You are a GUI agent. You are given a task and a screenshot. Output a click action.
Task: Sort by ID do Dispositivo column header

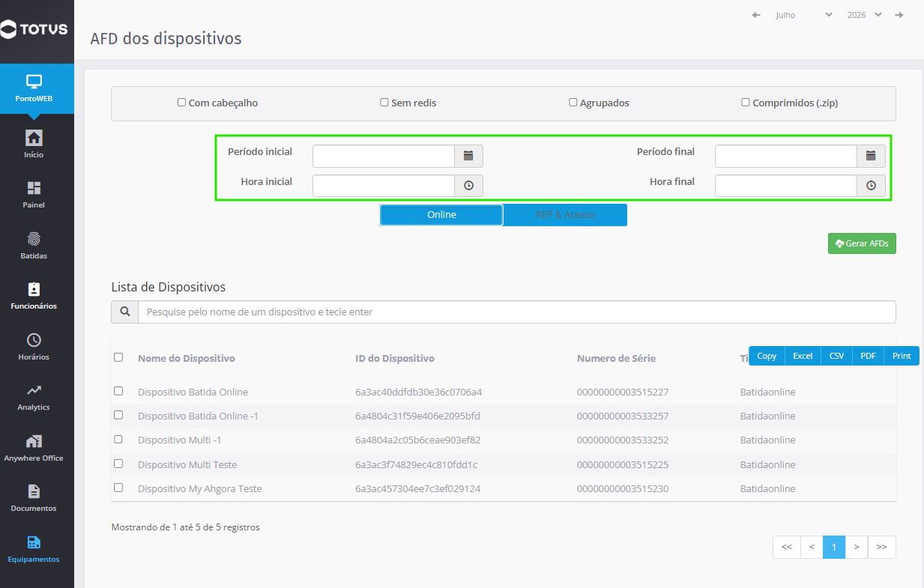395,358
